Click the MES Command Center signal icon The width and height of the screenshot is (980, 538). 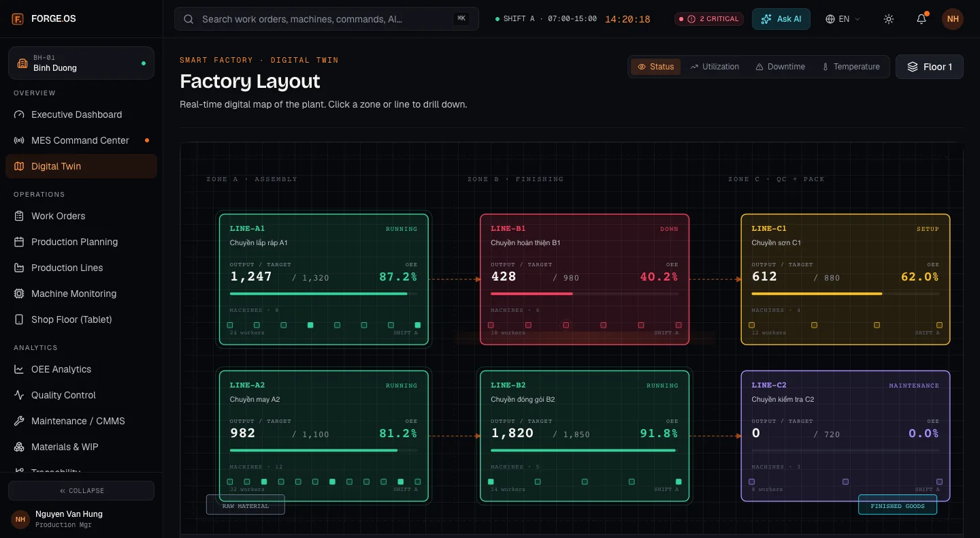(x=19, y=140)
